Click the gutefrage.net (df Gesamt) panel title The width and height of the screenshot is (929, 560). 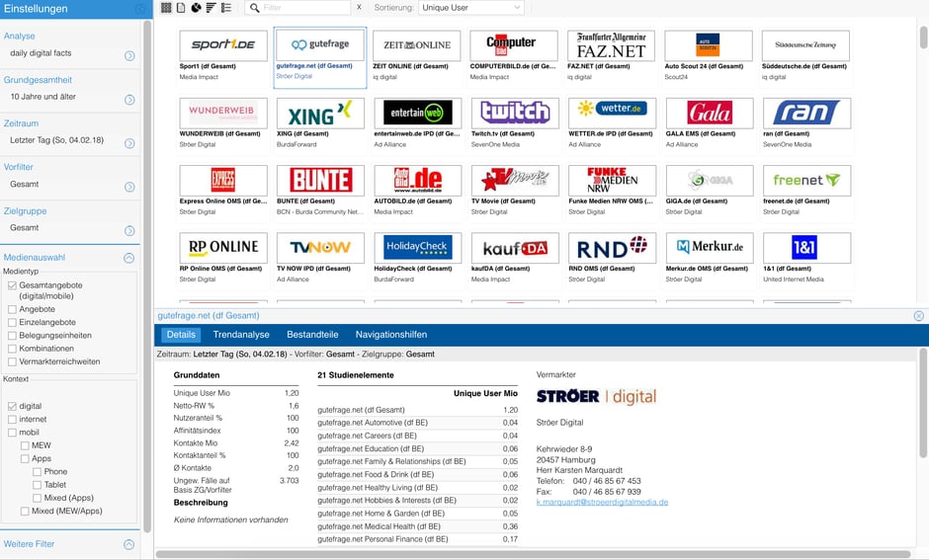(209, 315)
